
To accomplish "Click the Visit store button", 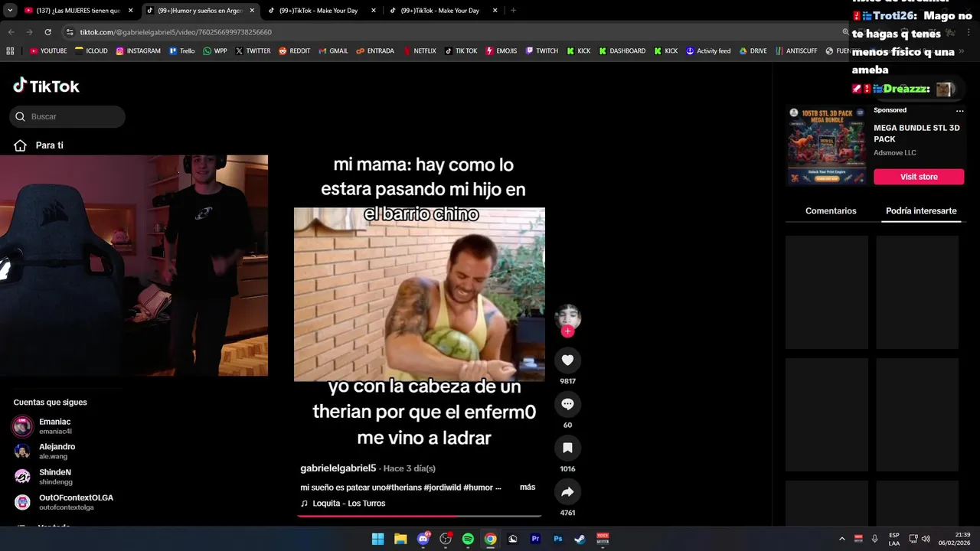I will click(919, 177).
